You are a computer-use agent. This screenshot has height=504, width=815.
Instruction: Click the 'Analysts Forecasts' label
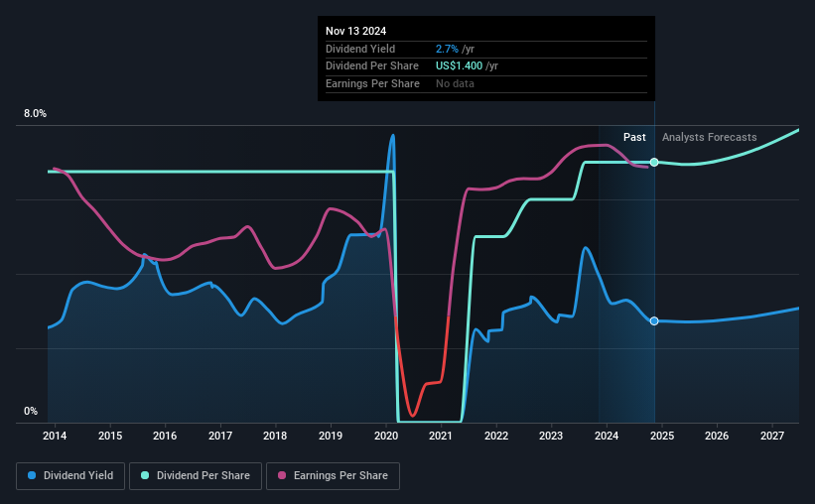click(x=709, y=137)
